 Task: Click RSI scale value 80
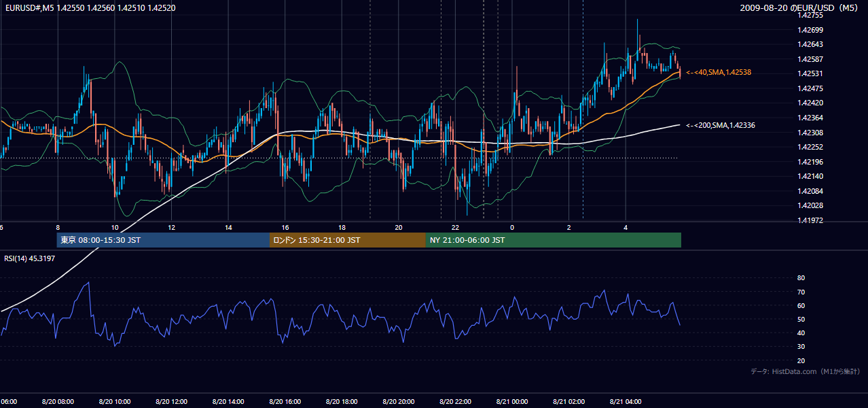[801, 278]
